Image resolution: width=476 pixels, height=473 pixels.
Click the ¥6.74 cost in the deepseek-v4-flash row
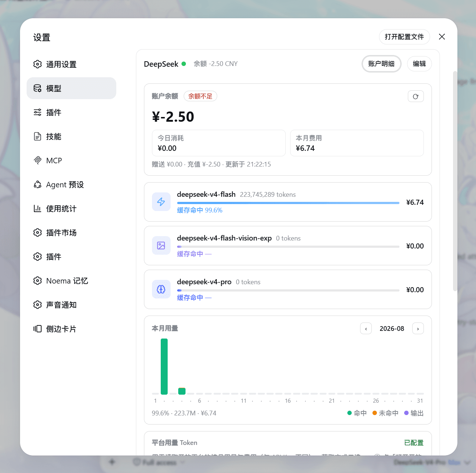click(x=415, y=202)
